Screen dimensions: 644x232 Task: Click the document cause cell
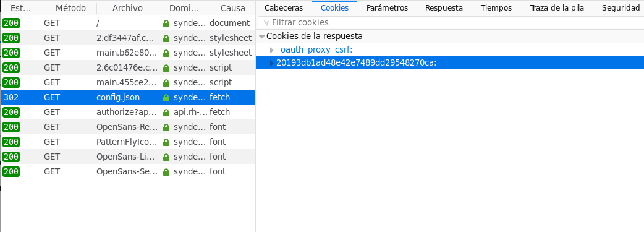pyautogui.click(x=229, y=23)
